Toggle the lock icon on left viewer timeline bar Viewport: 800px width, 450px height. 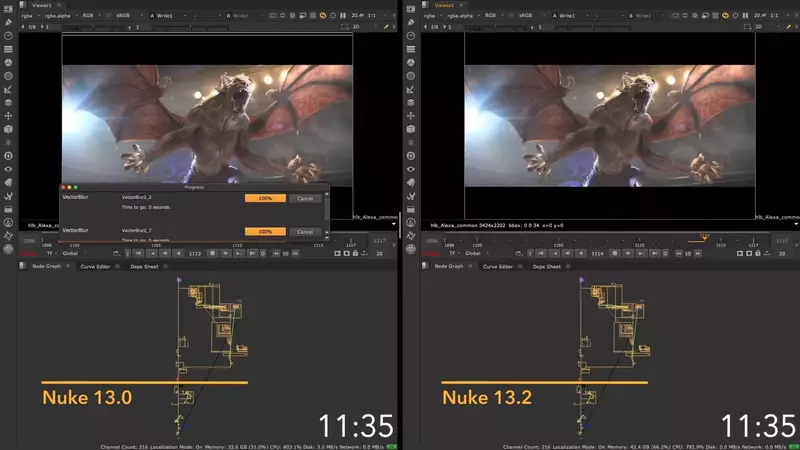tap(356, 253)
